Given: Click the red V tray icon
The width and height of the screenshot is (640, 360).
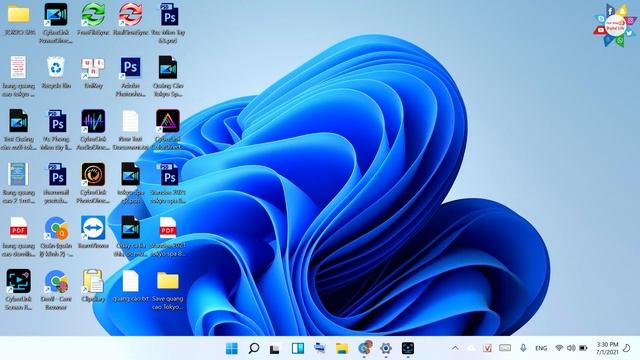Looking at the screenshot, I should point(487,348).
